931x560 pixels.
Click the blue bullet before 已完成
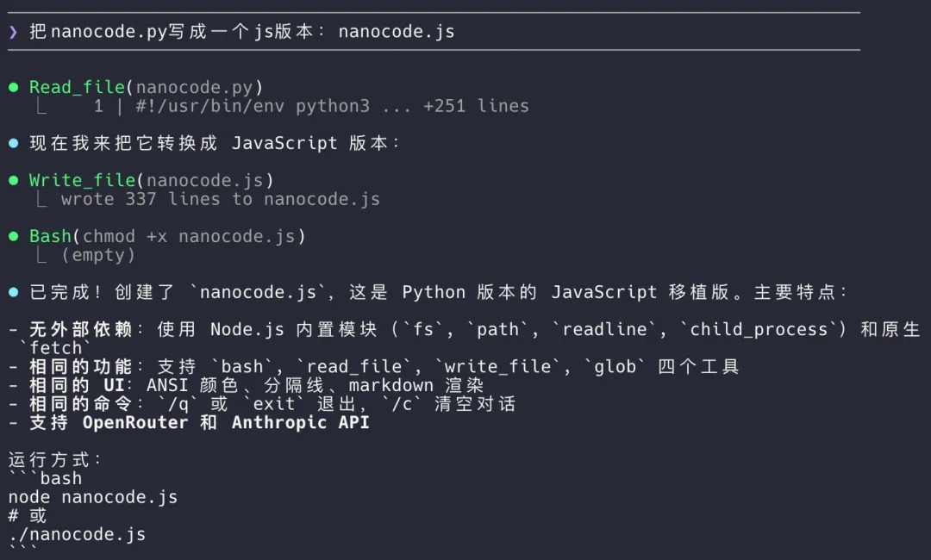[13, 292]
